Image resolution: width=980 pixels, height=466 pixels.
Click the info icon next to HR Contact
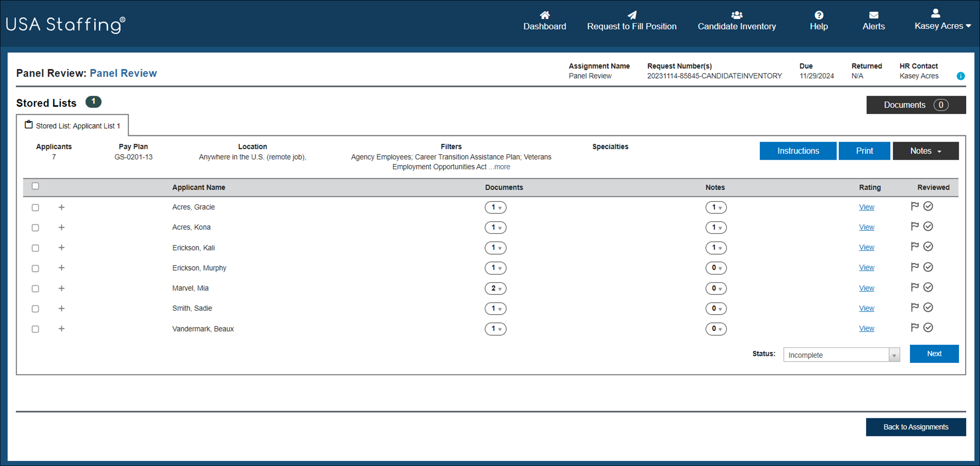click(x=960, y=76)
